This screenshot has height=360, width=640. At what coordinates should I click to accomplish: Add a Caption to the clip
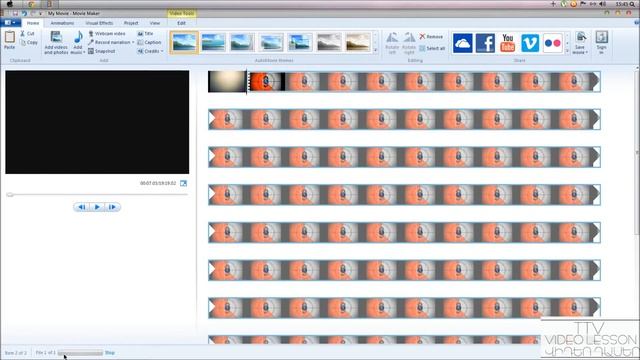[x=149, y=42]
